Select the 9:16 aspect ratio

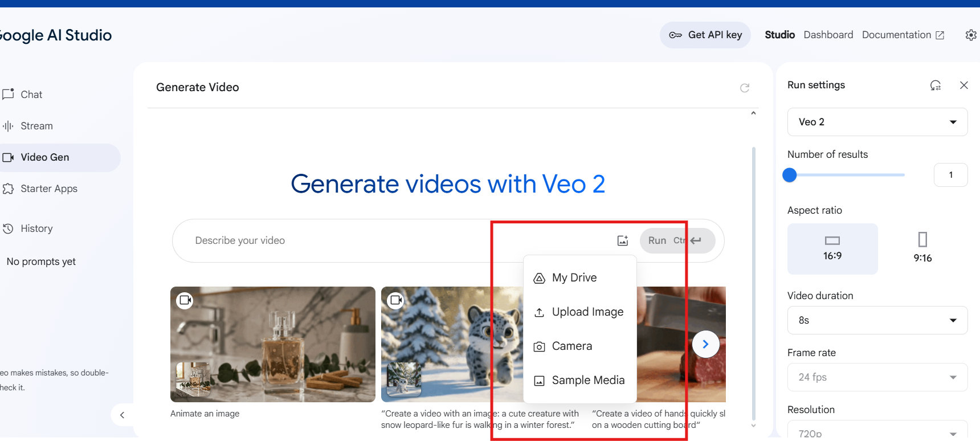922,248
